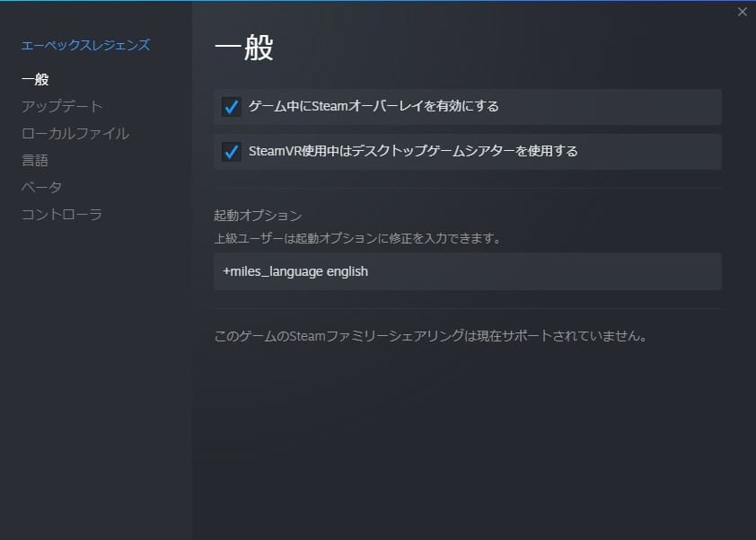Viewport: 756px width, 540px height.
Task: Go to the 言語 tab
Action: point(35,161)
